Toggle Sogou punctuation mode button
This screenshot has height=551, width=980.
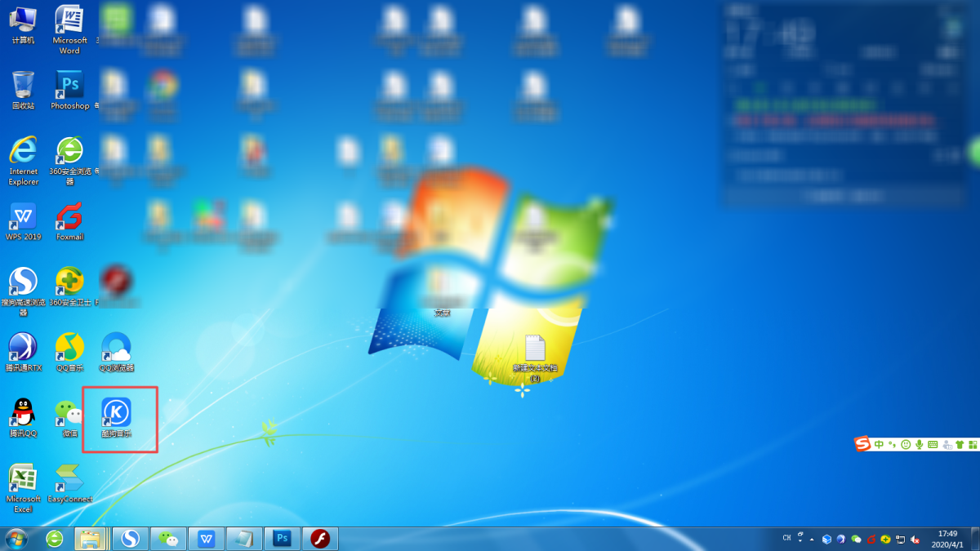click(892, 445)
